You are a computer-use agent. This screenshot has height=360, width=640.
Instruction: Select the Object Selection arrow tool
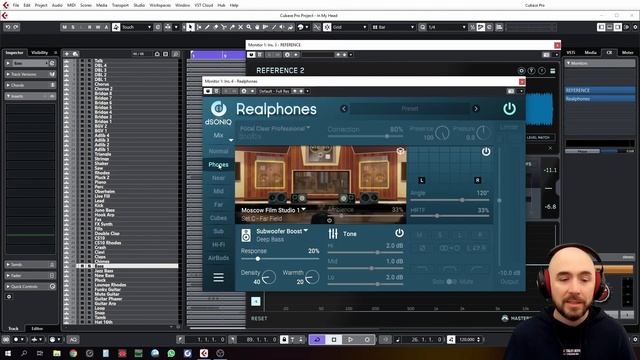190,27
